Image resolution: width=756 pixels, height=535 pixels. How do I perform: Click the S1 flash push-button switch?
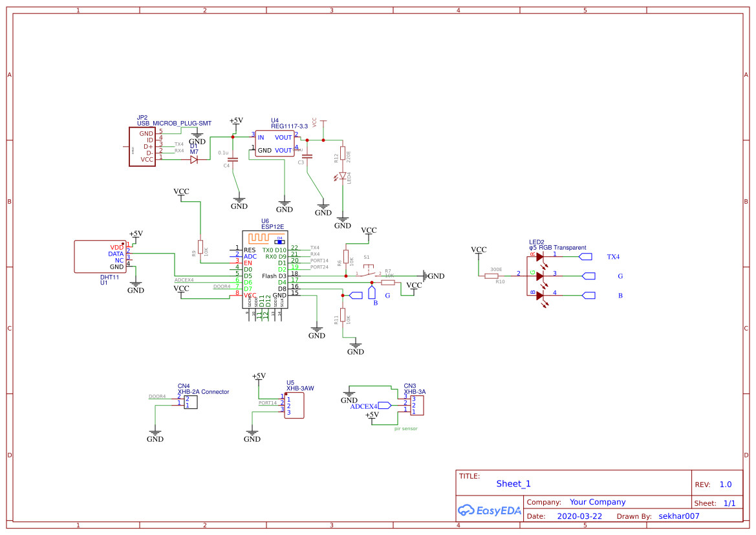click(x=369, y=271)
